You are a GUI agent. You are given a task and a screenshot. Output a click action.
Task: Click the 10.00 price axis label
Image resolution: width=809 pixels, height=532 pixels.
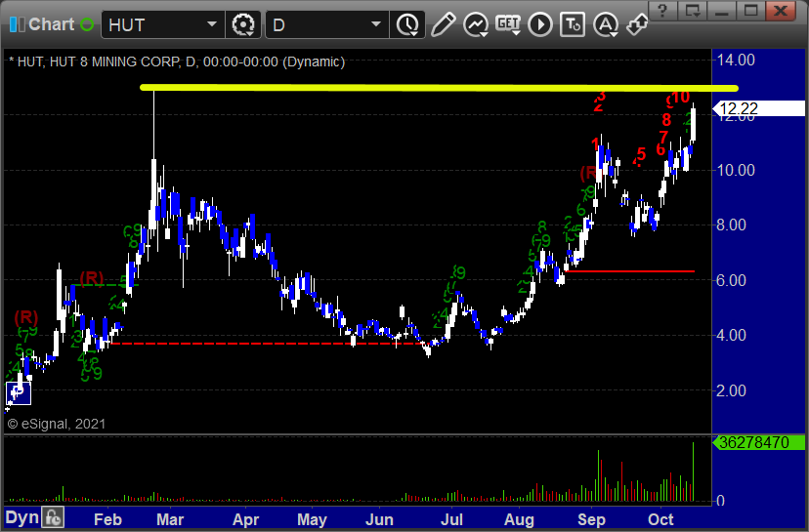click(737, 170)
